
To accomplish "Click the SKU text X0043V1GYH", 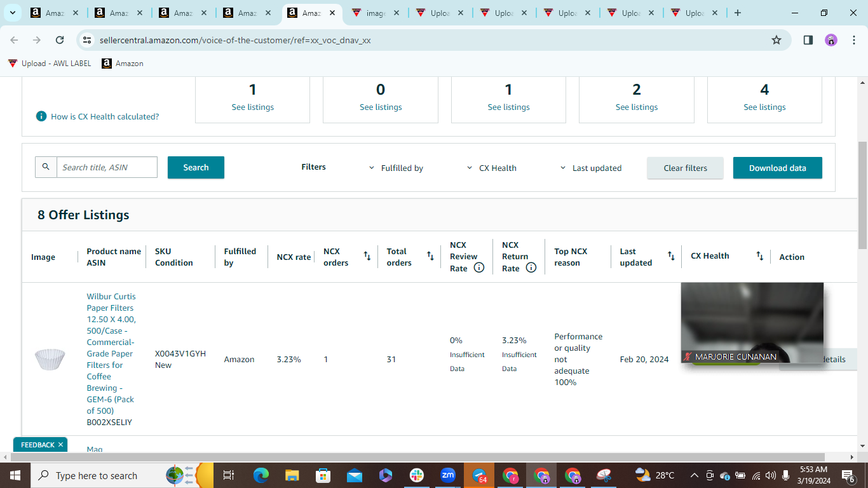I will click(x=180, y=353).
